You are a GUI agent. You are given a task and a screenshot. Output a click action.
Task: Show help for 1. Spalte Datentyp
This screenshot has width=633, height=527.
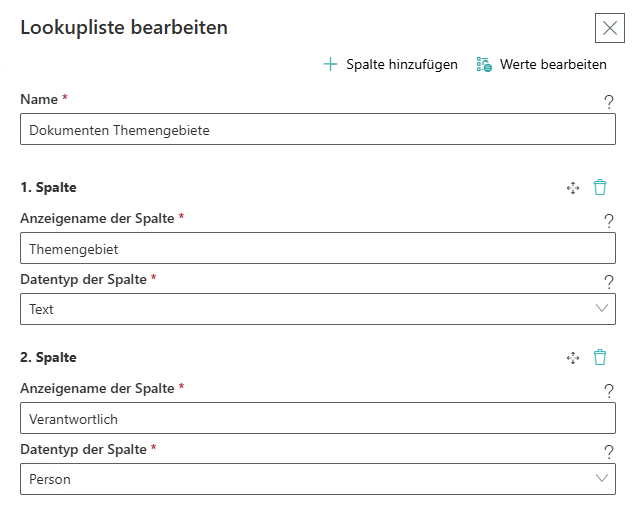click(x=608, y=282)
